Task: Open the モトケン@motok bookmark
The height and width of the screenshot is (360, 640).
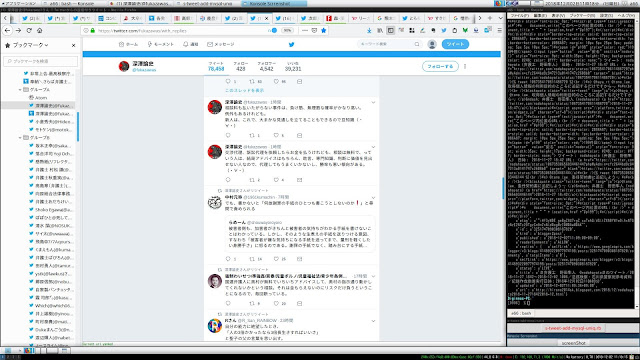Action: (51, 130)
